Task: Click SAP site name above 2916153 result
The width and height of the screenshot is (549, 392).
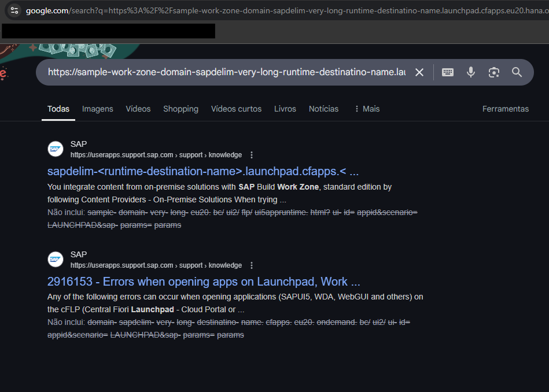Action: (79, 254)
